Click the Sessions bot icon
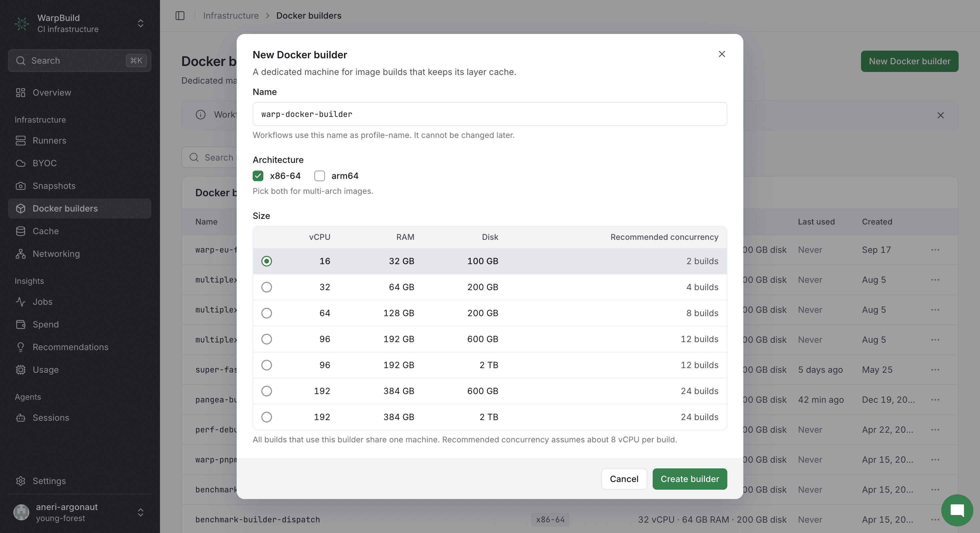The height and width of the screenshot is (533, 980). (21, 417)
